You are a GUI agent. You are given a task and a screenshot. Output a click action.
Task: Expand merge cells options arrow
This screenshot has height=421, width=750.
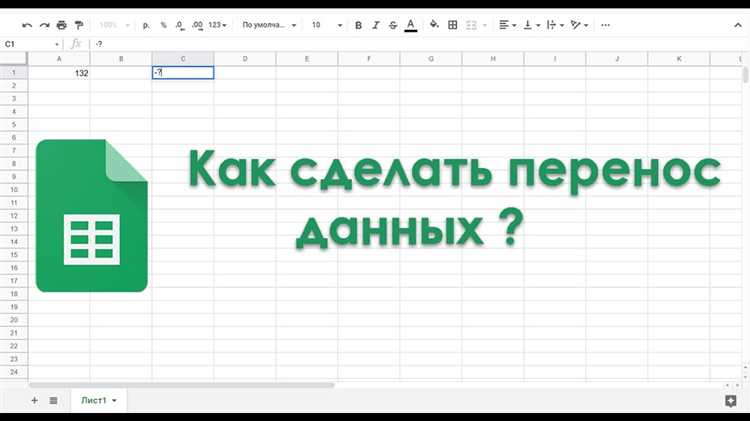point(485,25)
